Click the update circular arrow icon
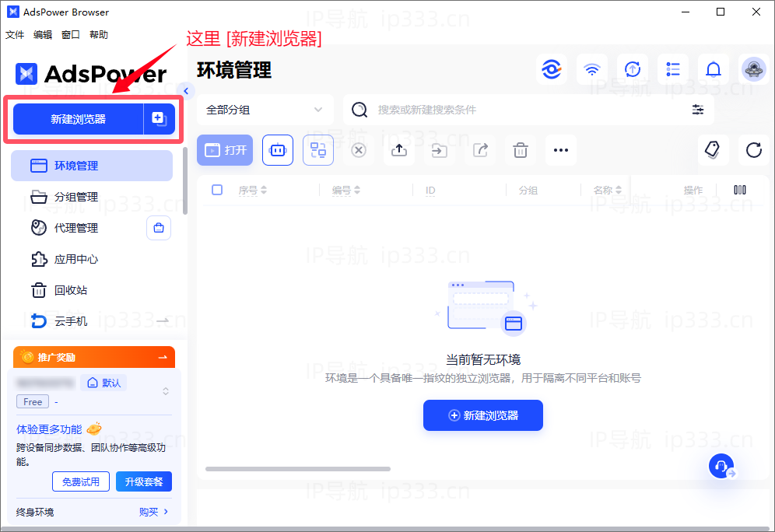 (x=633, y=69)
